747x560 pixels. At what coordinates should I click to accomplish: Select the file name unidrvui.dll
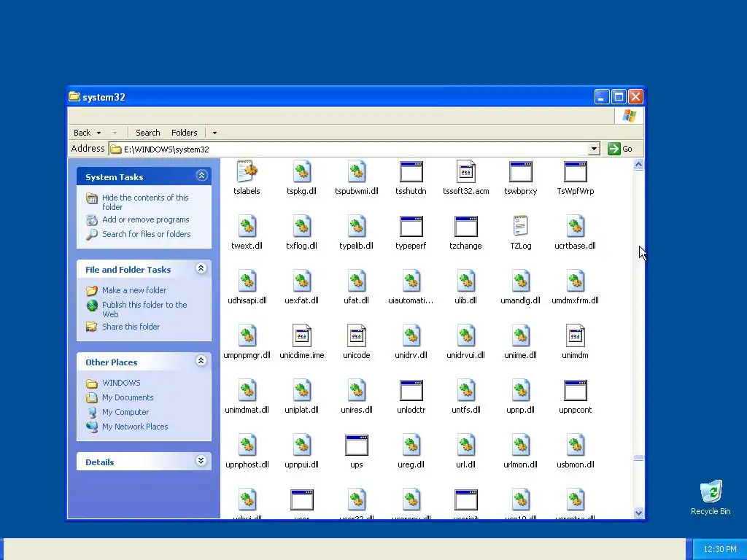[466, 355]
